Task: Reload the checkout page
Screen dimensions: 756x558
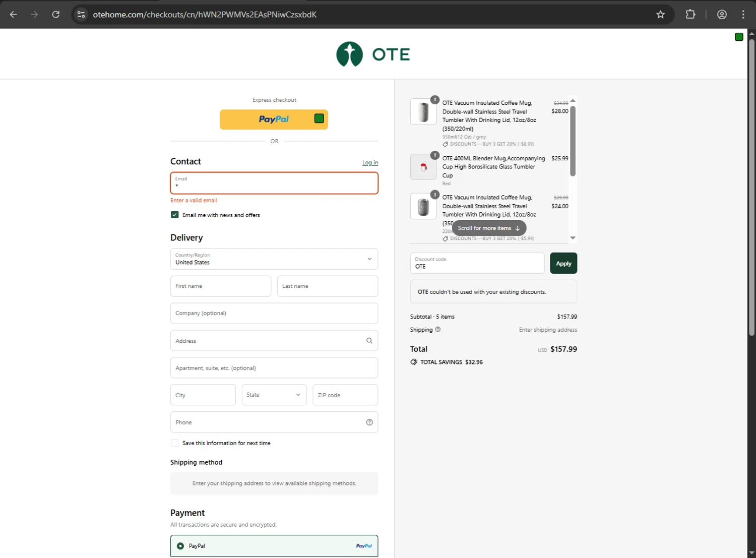Action: (56, 15)
